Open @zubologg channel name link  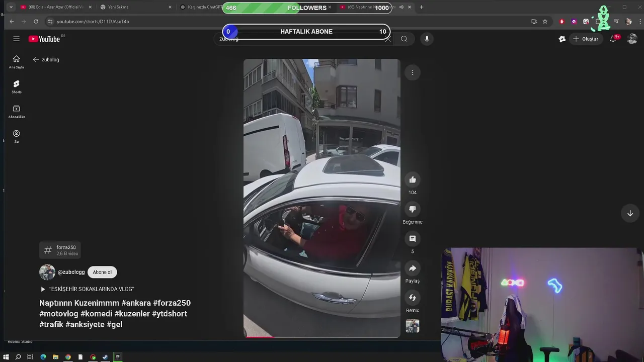coord(71,272)
